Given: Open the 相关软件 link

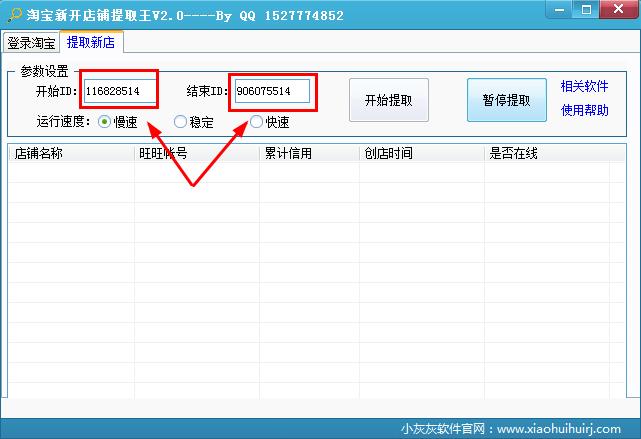Looking at the screenshot, I should click(584, 86).
